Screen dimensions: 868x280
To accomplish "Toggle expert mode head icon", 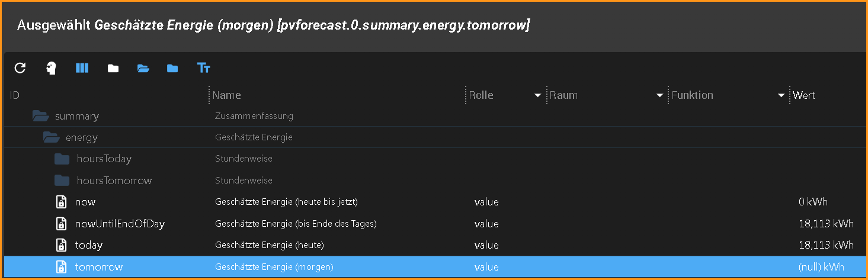I will pyautogui.click(x=52, y=68).
